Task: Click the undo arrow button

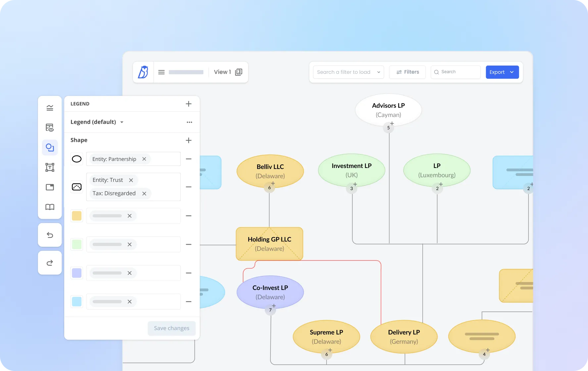Action: (50, 235)
